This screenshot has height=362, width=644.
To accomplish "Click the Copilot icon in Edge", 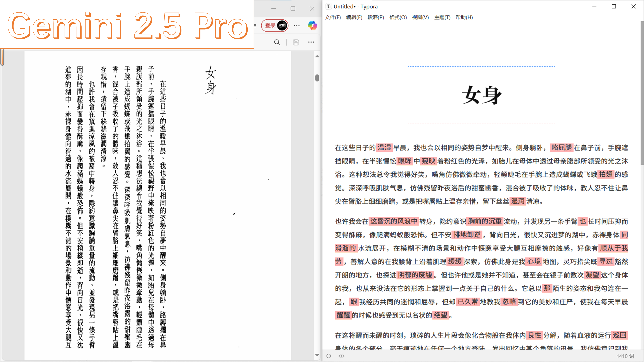I will point(312,25).
